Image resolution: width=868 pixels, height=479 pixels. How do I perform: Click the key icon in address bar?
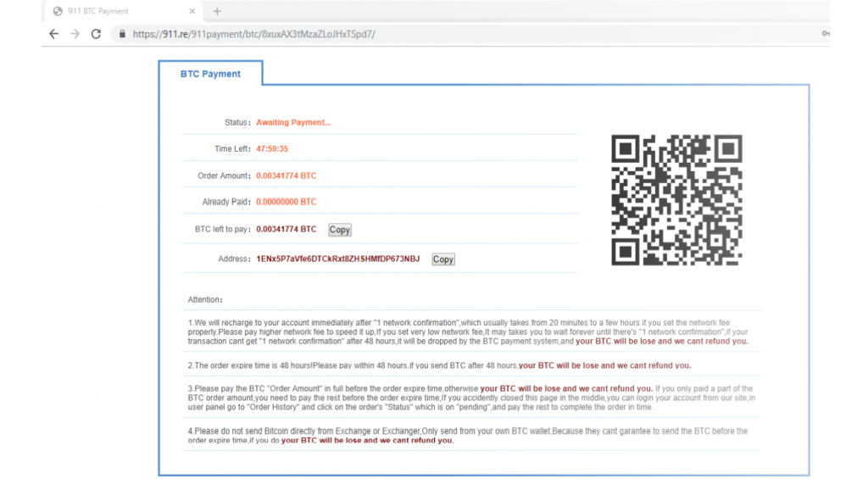(x=825, y=34)
